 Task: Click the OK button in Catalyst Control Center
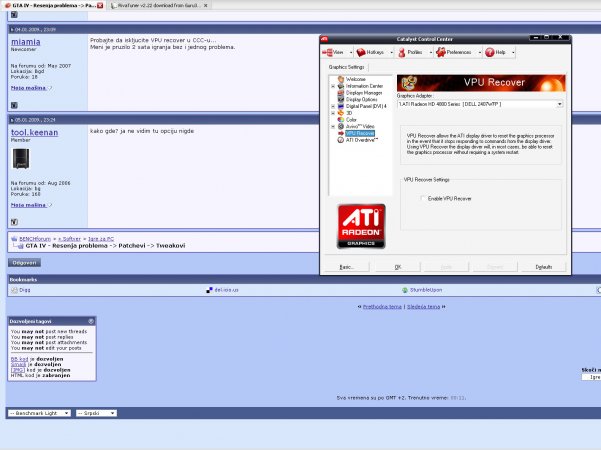pyautogui.click(x=397, y=267)
